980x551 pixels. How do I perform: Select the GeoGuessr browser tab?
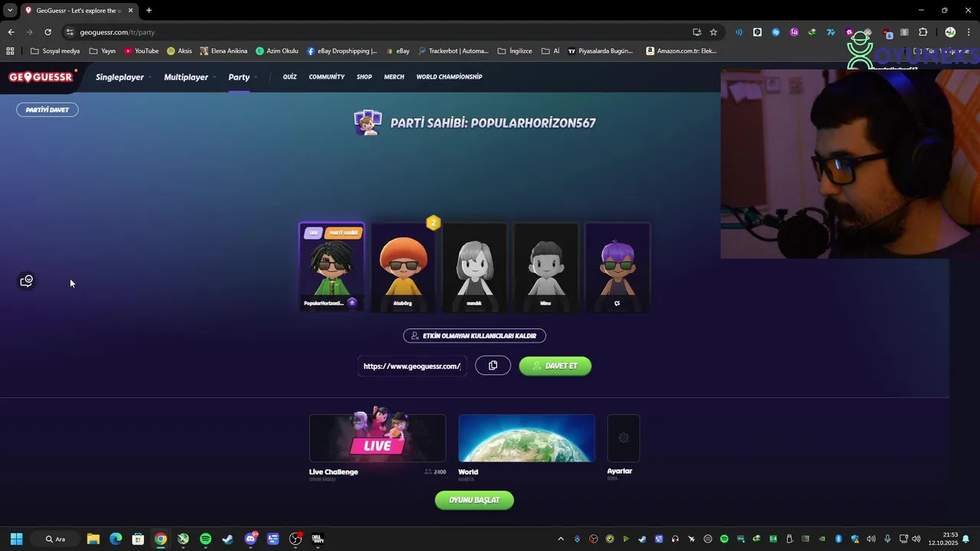point(78,10)
